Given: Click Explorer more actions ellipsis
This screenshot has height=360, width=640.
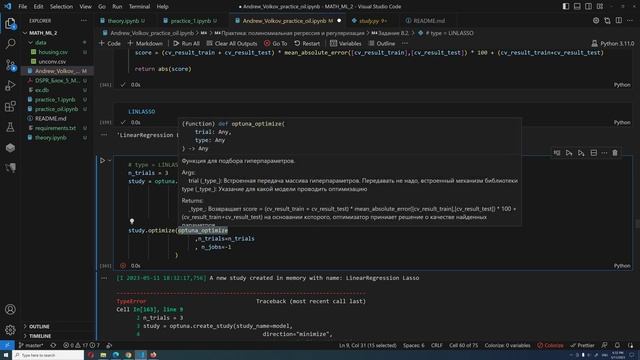Looking at the screenshot, I should click(x=84, y=20).
